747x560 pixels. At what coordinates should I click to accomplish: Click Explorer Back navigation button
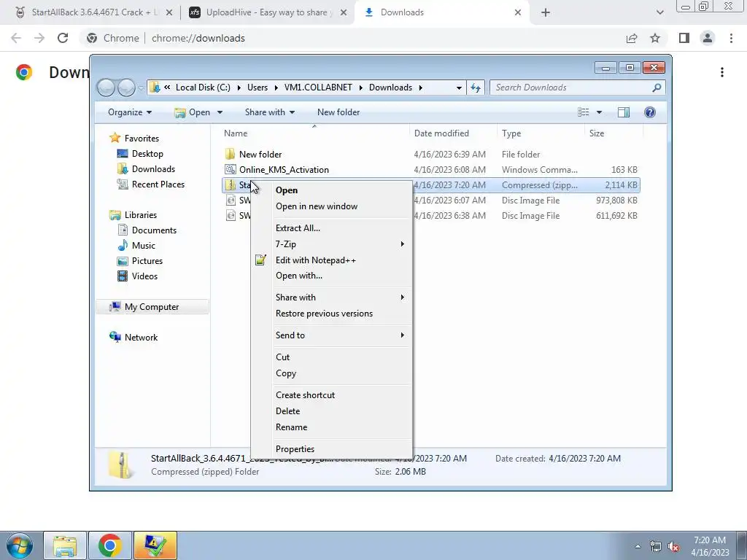[106, 87]
